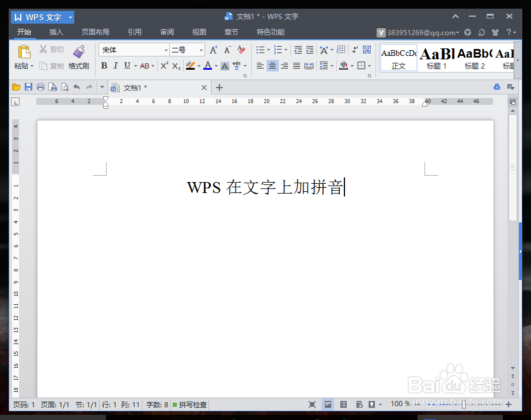This screenshot has width=531, height=420.
Task: Align text right
Action: point(285,66)
